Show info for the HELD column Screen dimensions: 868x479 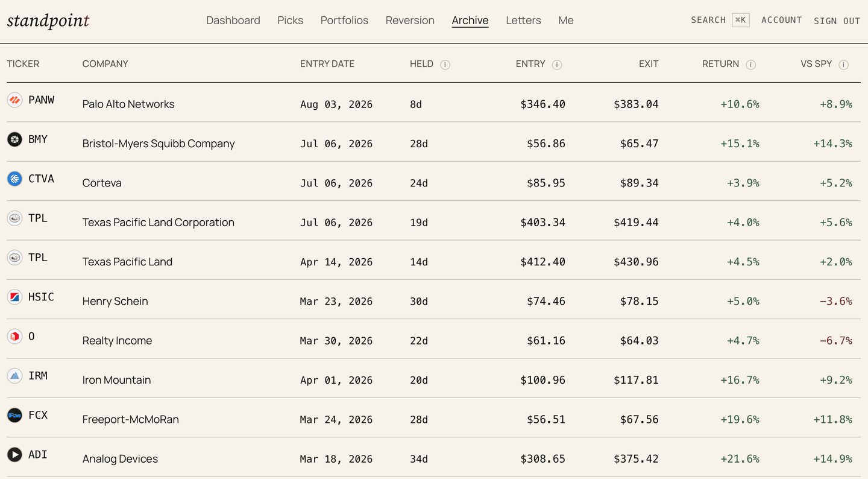click(445, 65)
